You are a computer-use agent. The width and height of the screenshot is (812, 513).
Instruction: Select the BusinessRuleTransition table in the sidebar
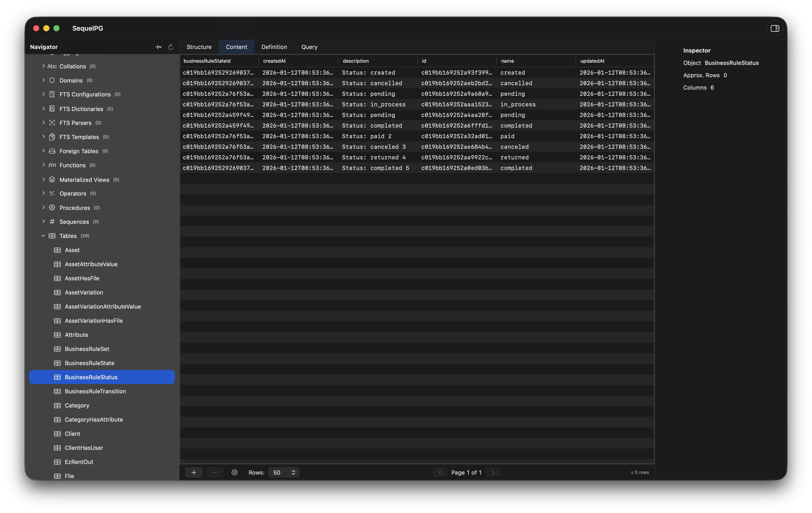tap(95, 391)
